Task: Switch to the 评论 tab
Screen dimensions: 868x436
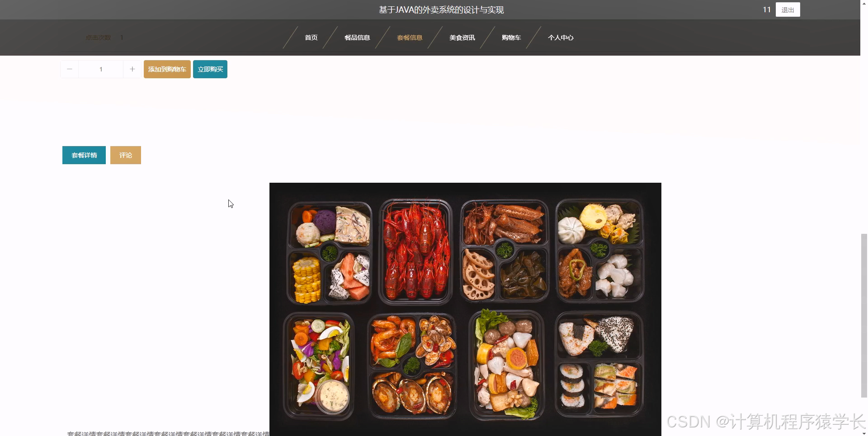Action: click(126, 155)
